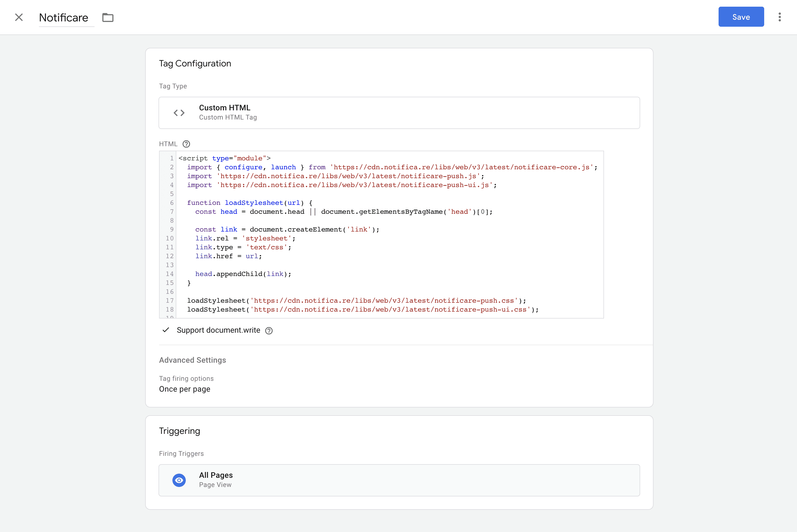
Task: Expand the Advanced Settings section
Action: pos(192,360)
